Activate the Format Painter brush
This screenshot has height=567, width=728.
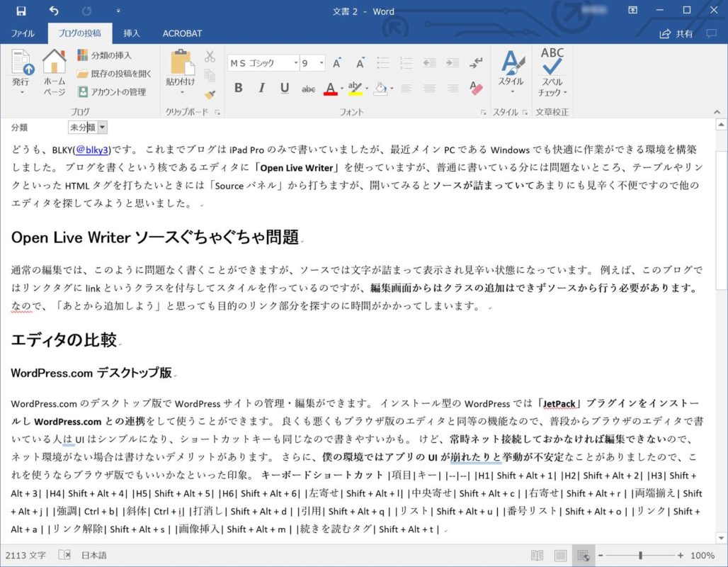coord(210,94)
